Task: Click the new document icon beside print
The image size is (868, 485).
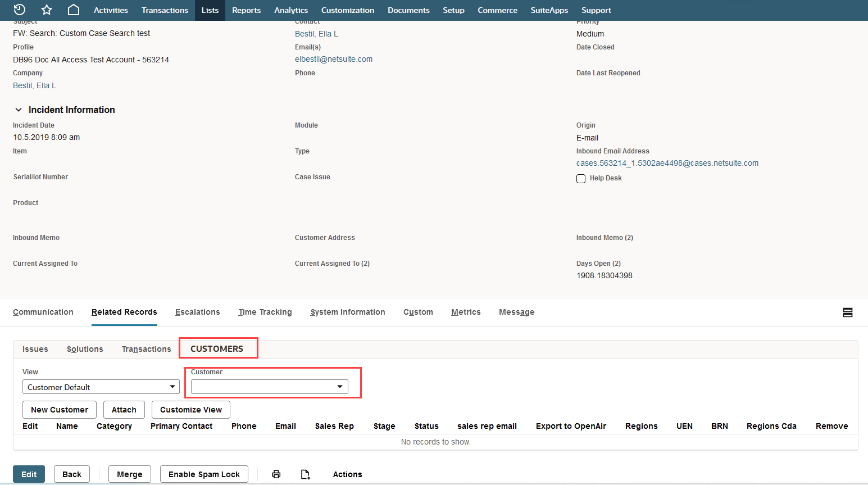Action: (x=305, y=474)
